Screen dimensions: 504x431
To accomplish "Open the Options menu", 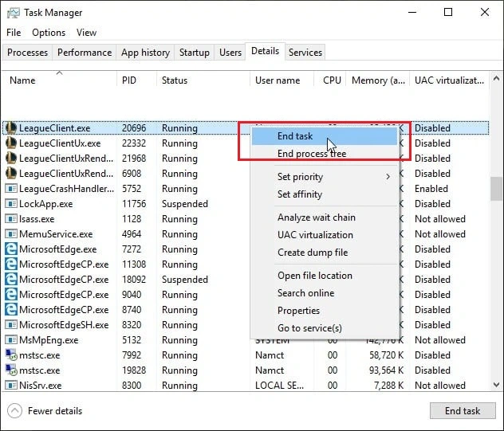I will coord(49,33).
